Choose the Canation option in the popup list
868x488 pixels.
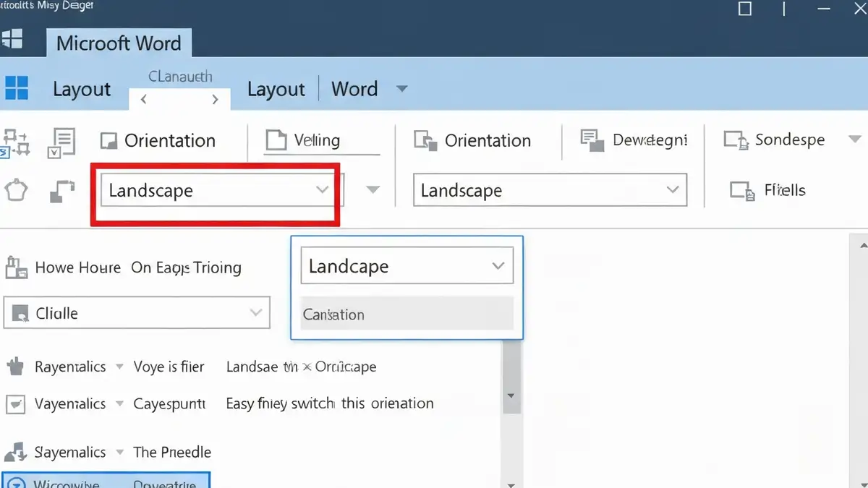point(407,314)
